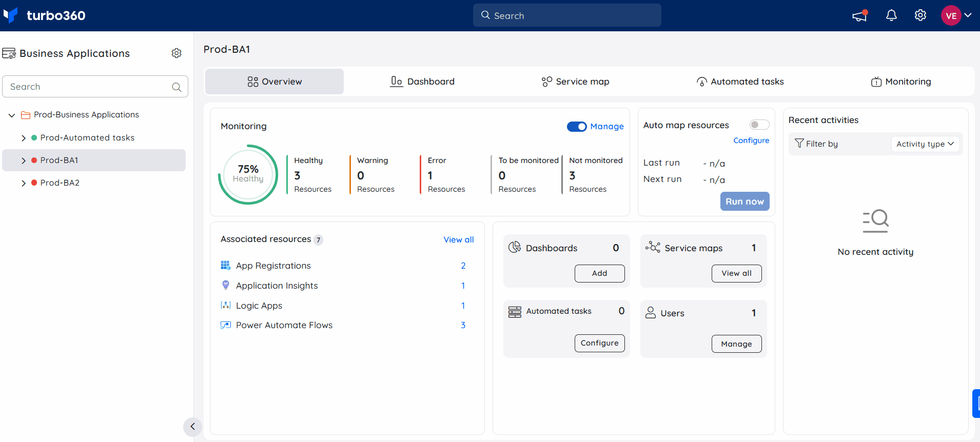Image resolution: width=980 pixels, height=442 pixels.
Task: Open the announcements megaphone icon
Action: 860,15
